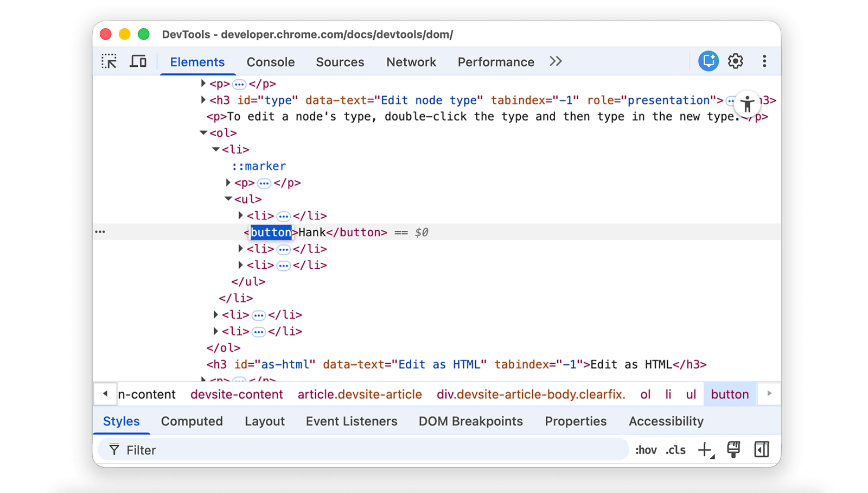Screen dimensions: 868x493
Task: Click the blue inspect mode icon near settings
Action: (x=708, y=61)
